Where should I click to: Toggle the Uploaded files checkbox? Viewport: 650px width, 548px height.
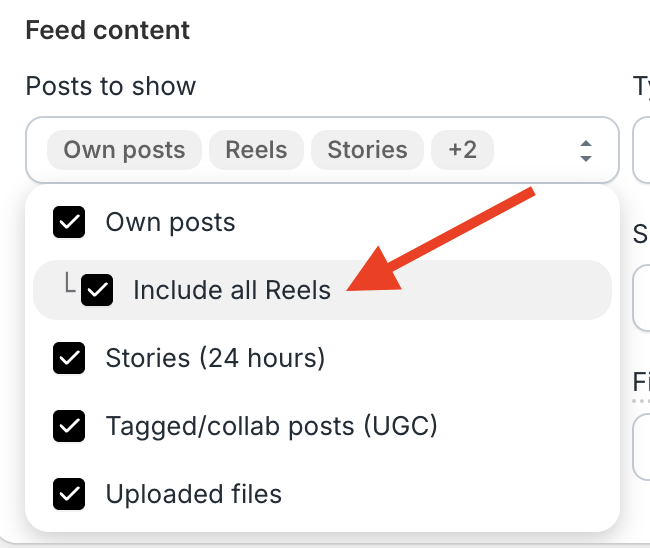pos(69,494)
